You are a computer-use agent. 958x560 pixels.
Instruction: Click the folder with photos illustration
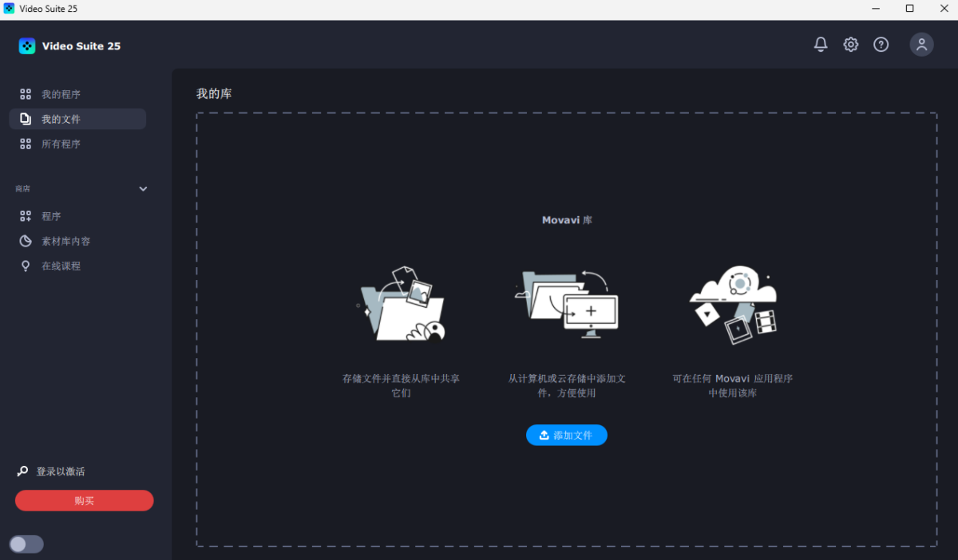coord(401,305)
